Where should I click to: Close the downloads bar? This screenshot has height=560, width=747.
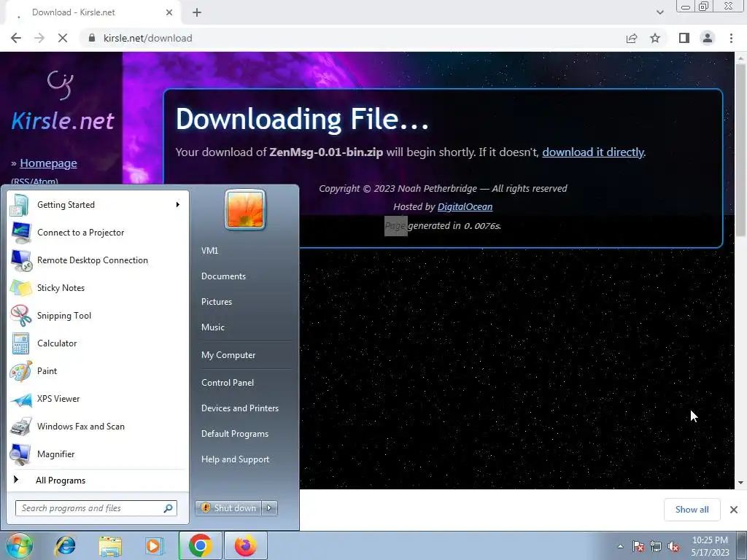pyautogui.click(x=734, y=510)
